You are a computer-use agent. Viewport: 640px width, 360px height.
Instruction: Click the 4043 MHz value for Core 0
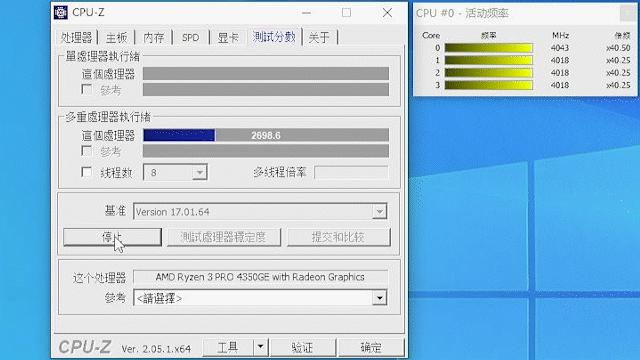click(560, 48)
